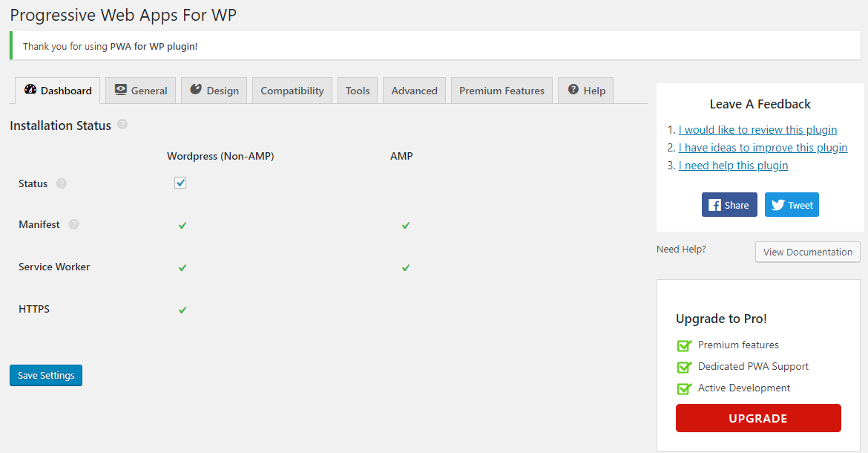The height and width of the screenshot is (453, 868).
Task: Select the Tools tab
Action: pos(358,91)
